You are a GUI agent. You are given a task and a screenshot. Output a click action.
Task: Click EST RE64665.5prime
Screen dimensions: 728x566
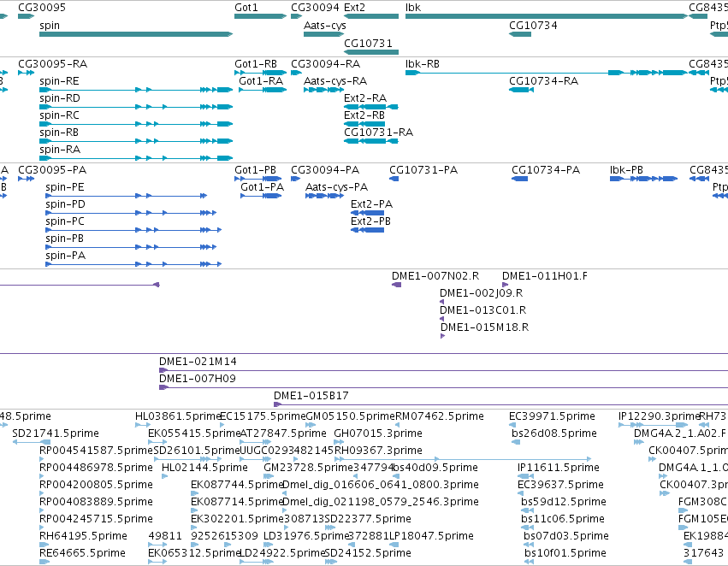tap(44, 562)
